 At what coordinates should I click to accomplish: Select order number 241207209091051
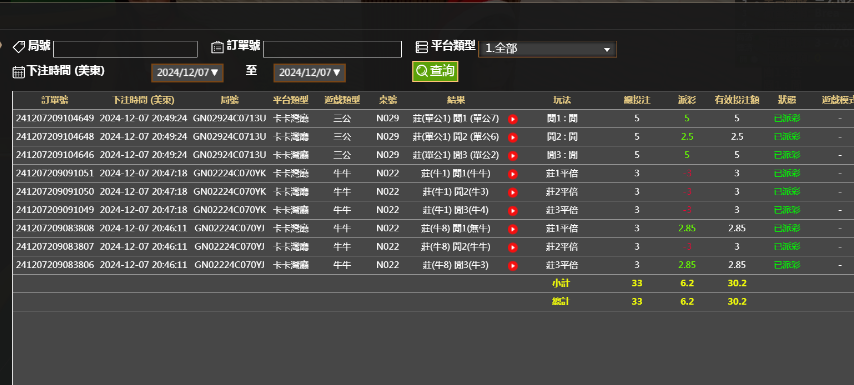point(55,174)
